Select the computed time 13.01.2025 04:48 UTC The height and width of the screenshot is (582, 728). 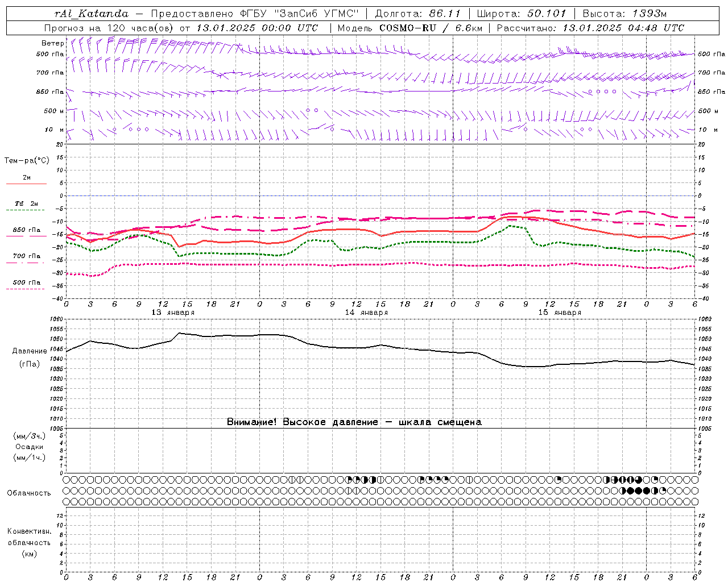(623, 28)
